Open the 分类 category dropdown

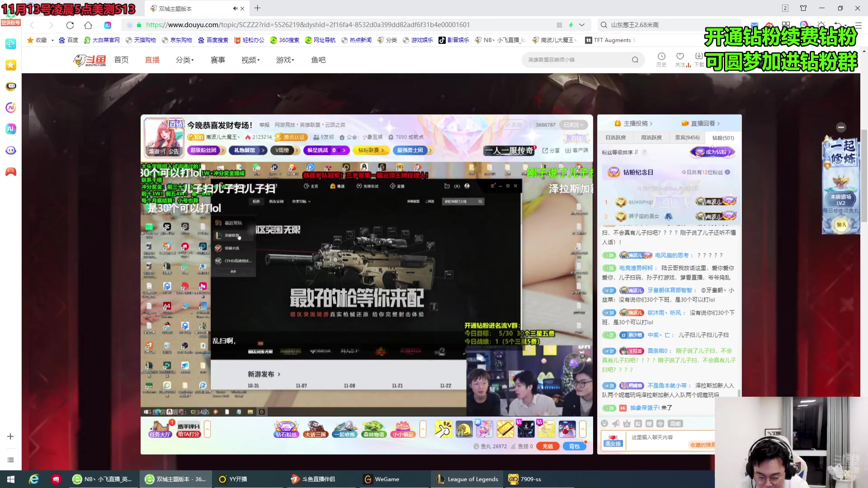point(184,60)
